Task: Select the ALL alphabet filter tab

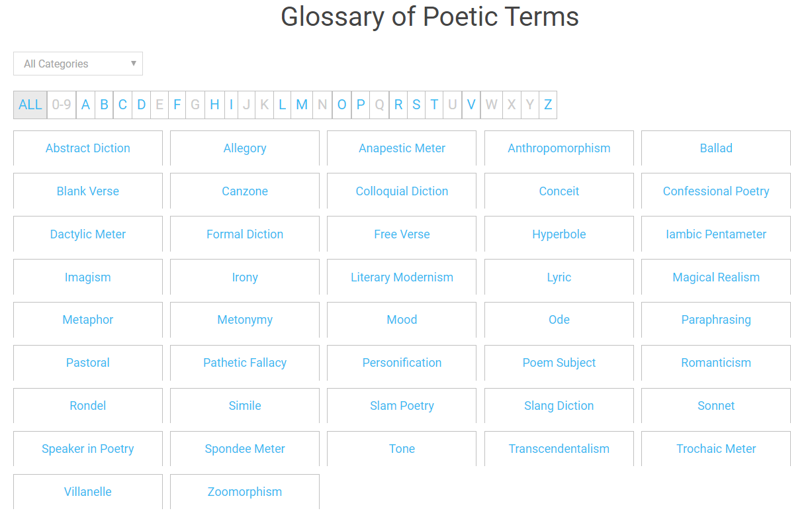Action: point(30,105)
